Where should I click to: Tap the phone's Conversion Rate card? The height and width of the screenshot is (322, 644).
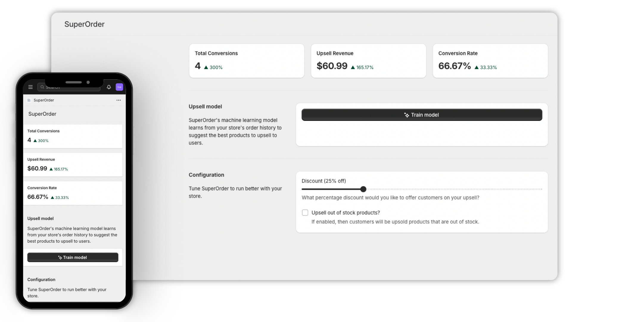(73, 193)
